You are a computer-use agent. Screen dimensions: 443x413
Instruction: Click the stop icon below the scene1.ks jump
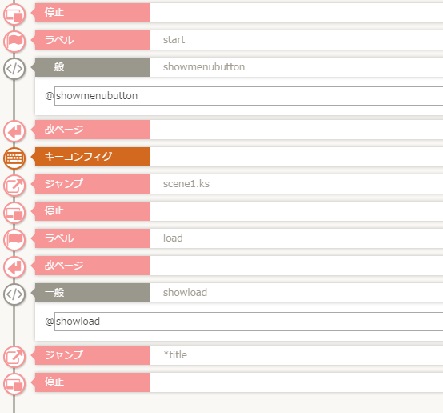click(14, 212)
